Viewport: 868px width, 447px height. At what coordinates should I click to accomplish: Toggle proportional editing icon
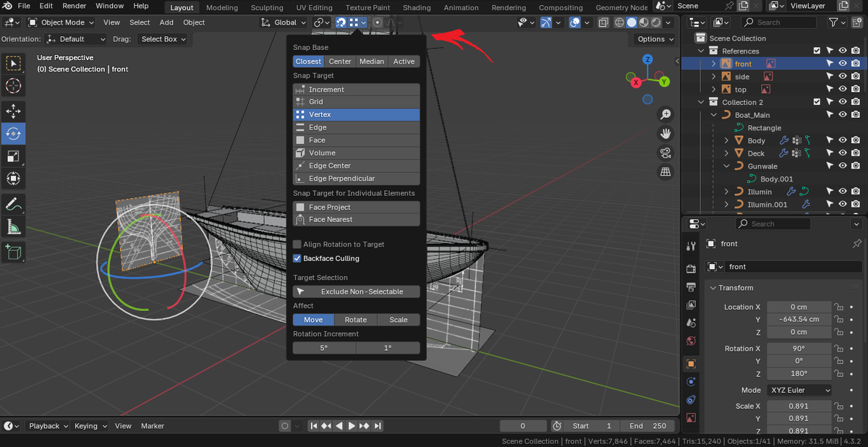(378, 22)
